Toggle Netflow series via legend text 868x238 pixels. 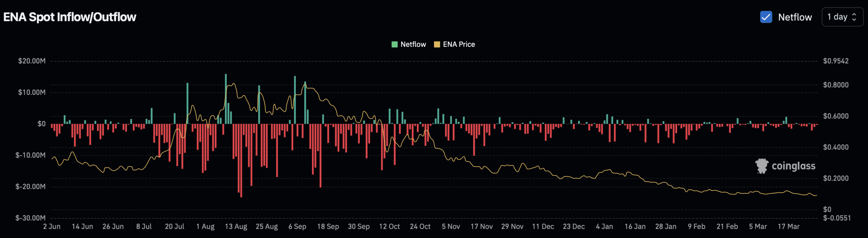413,44
